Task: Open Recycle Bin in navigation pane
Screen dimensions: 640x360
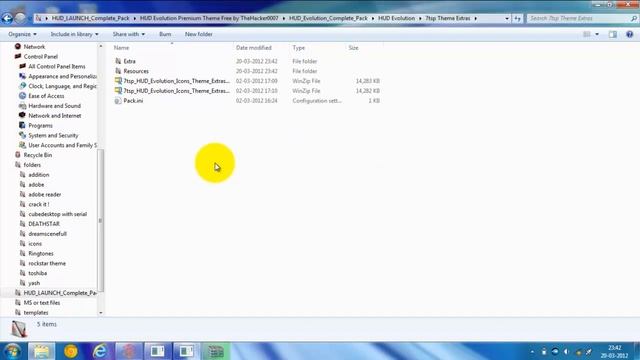Action: [x=38, y=155]
